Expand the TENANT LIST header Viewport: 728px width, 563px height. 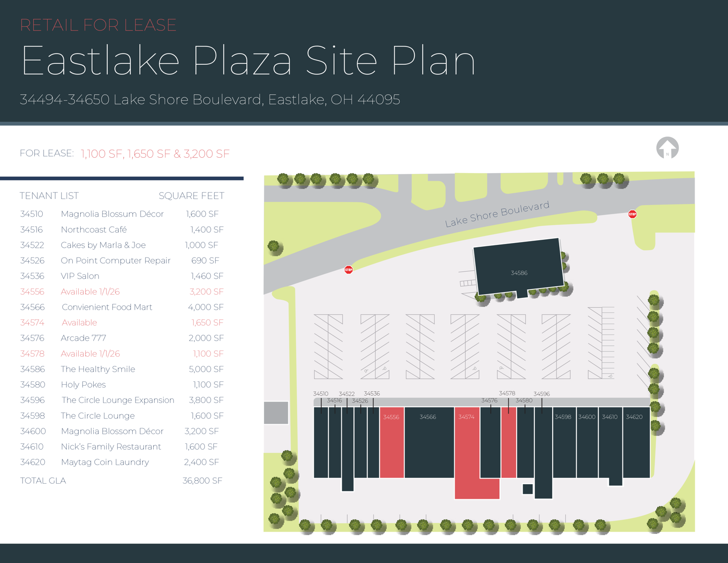click(x=49, y=196)
